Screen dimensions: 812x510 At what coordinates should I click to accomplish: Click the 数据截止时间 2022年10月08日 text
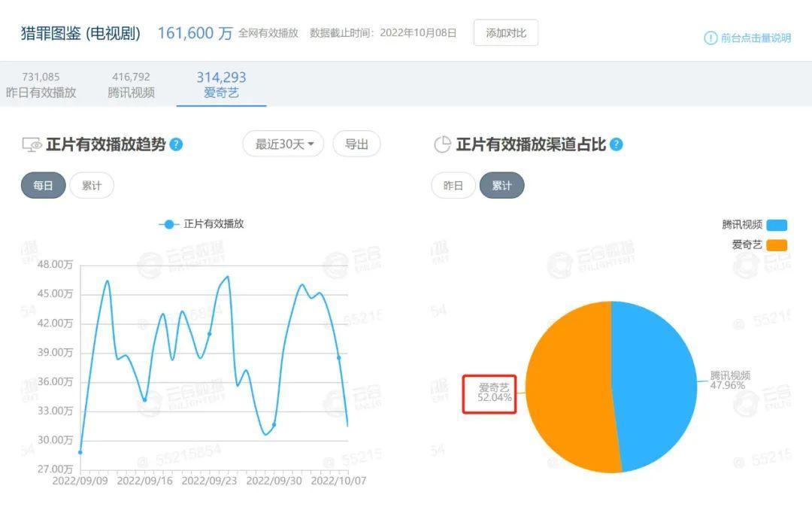pyautogui.click(x=383, y=32)
